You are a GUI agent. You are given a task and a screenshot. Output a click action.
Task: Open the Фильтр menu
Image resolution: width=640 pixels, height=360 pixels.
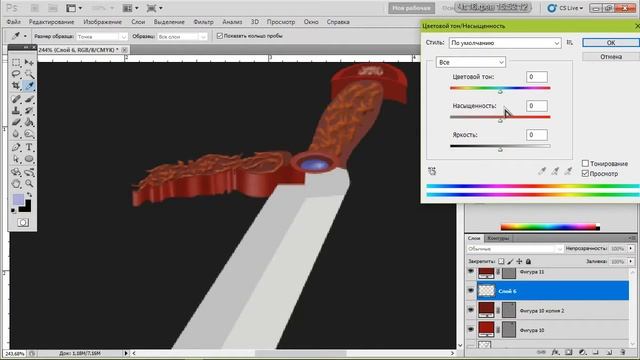tap(203, 22)
